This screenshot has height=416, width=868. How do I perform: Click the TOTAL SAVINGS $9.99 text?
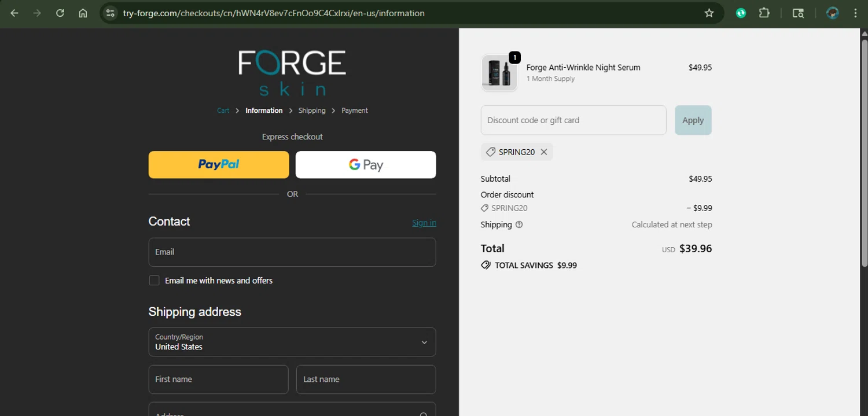click(536, 266)
